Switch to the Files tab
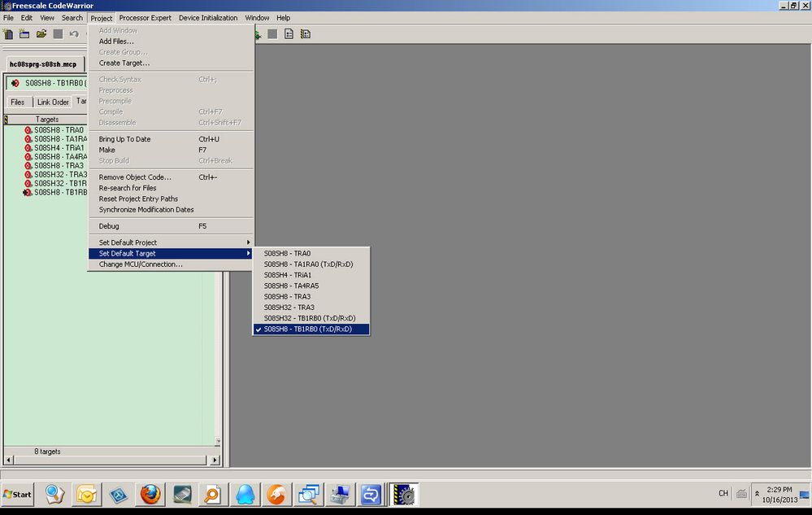This screenshot has height=515, width=812. click(x=18, y=102)
